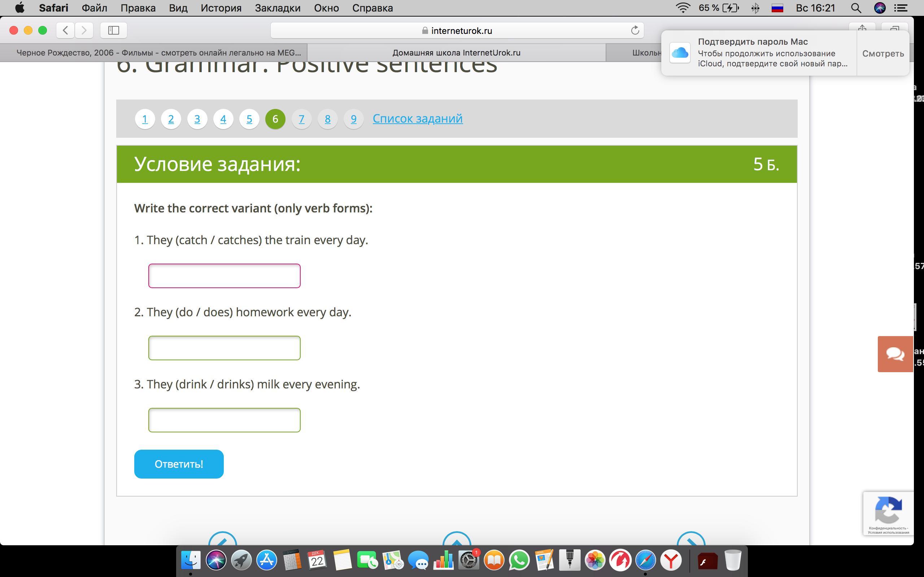Open the Russian input language flag menu
The width and height of the screenshot is (924, 577).
coord(777,8)
